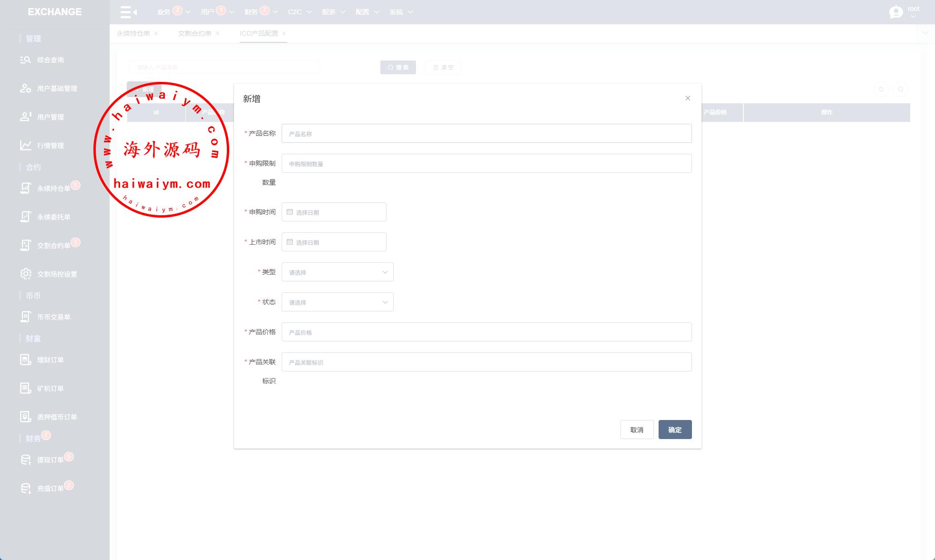Click the 产品价格 input field
This screenshot has height=560, width=935.
pyautogui.click(x=486, y=332)
